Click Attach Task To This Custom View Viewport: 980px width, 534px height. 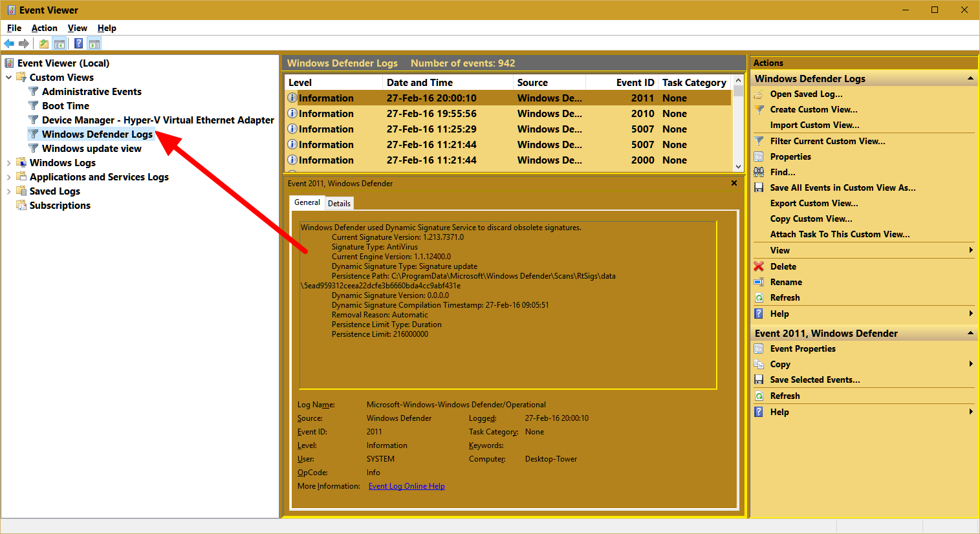tap(840, 234)
